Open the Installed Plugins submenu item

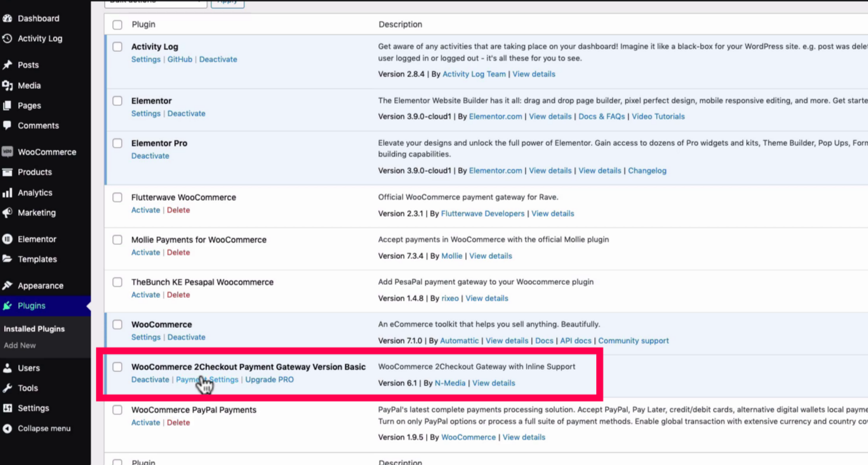point(34,329)
